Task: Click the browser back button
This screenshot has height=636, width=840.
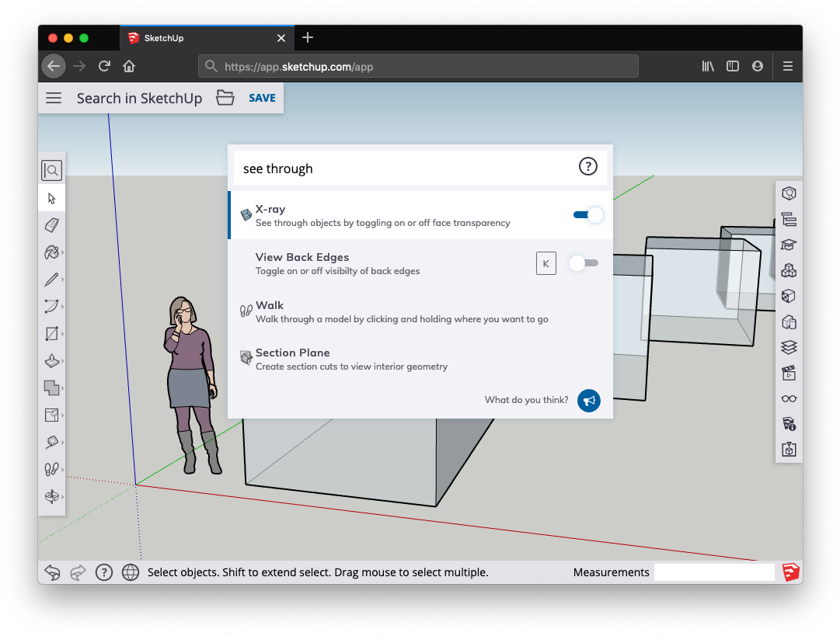Action: click(54, 66)
